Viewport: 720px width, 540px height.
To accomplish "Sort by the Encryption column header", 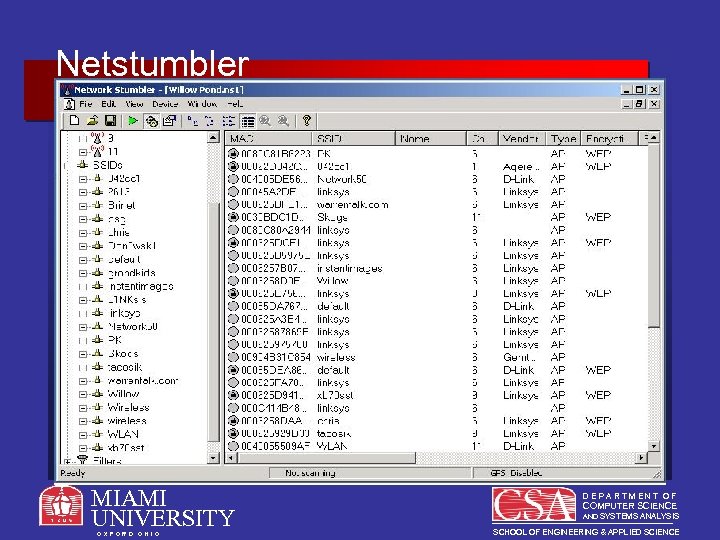I will pyautogui.click(x=609, y=138).
